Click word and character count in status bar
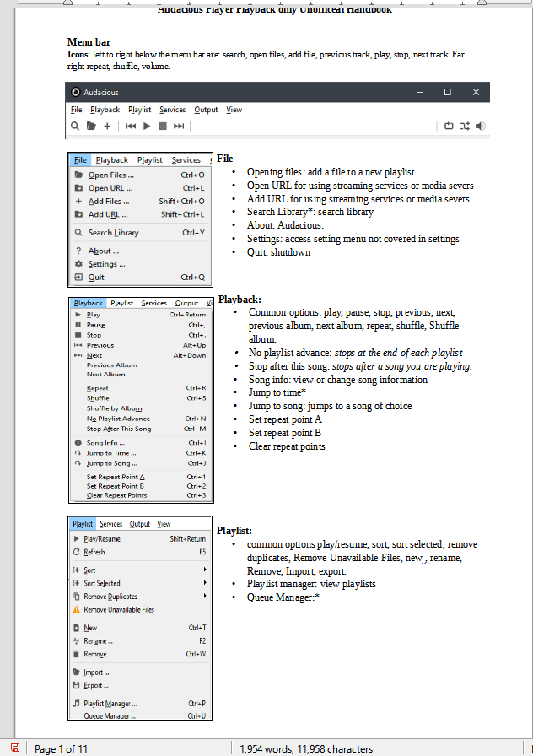 pyautogui.click(x=306, y=748)
